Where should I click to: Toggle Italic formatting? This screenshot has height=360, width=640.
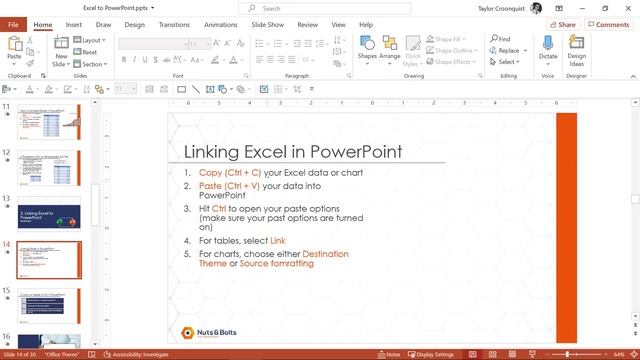134,60
